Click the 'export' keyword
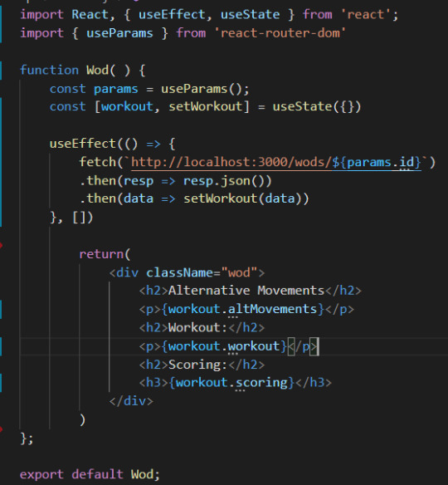 [x=41, y=474]
